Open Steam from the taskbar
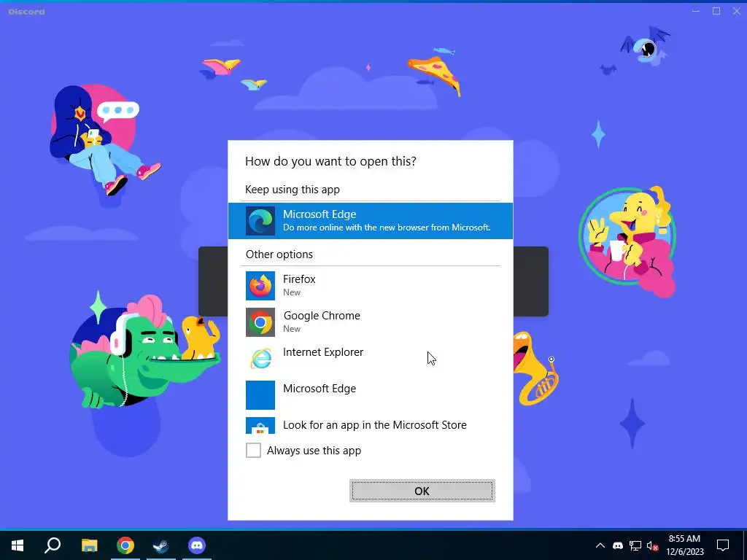This screenshot has width=747, height=560. click(x=161, y=545)
